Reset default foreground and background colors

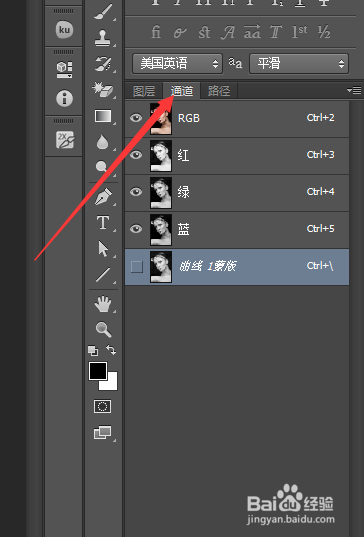93,350
